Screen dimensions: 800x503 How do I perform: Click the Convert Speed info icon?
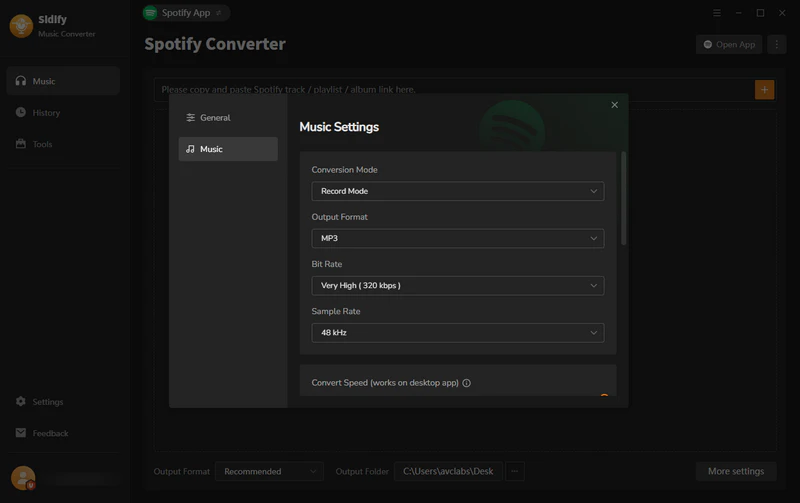pos(466,383)
